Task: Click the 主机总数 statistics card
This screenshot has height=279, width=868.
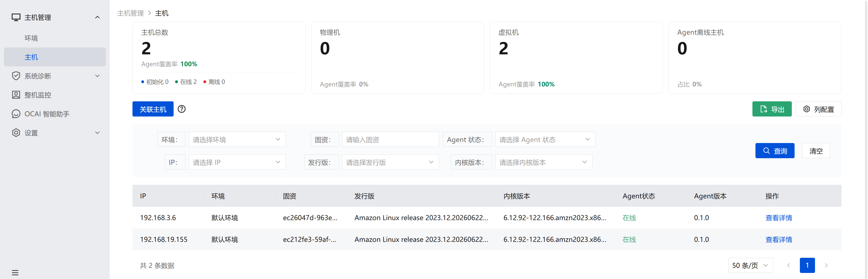Action: (219, 58)
